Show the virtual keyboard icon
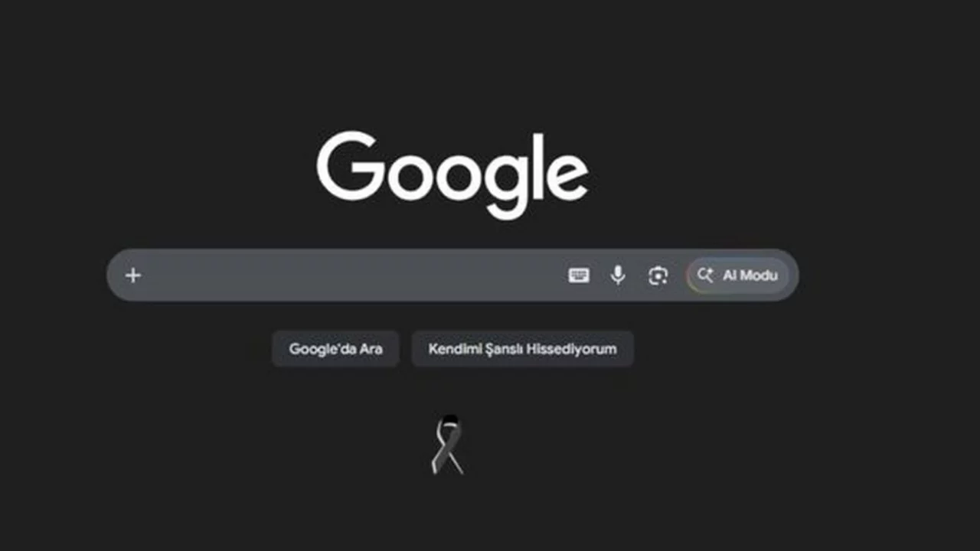This screenshot has width=980, height=551. coord(579,275)
